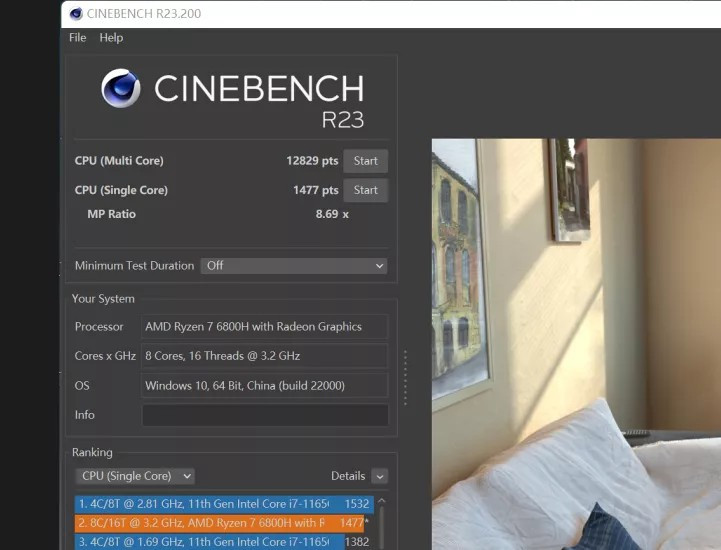The height and width of the screenshot is (550, 721).
Task: Click the Processor field AMD Ryzen 7 6800H
Action: pos(264,327)
